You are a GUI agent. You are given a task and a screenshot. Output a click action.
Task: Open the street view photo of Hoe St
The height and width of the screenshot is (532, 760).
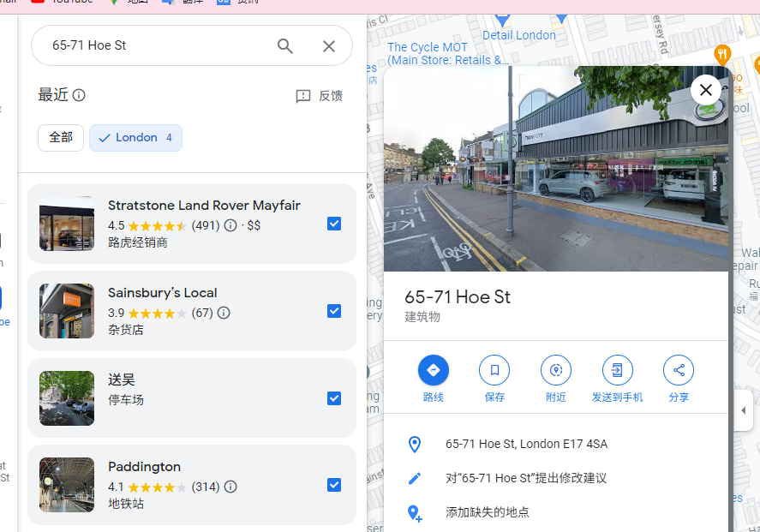tap(556, 169)
